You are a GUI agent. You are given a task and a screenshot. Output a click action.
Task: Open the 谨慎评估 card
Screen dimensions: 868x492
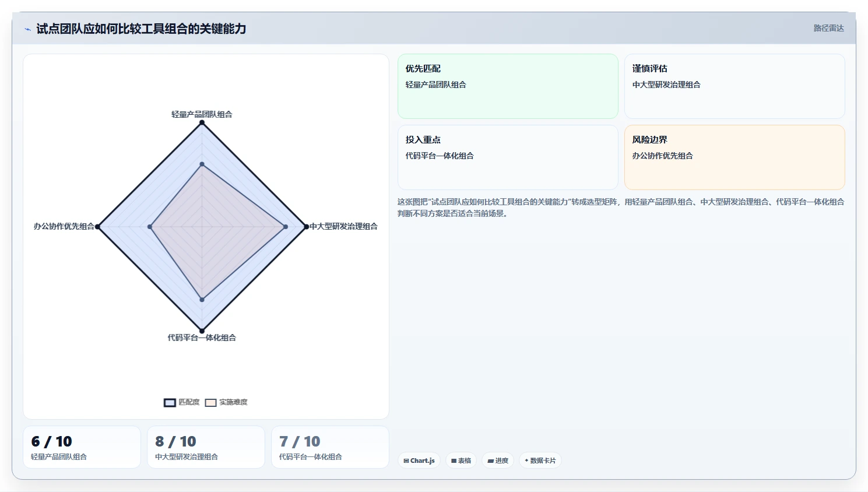[735, 86]
